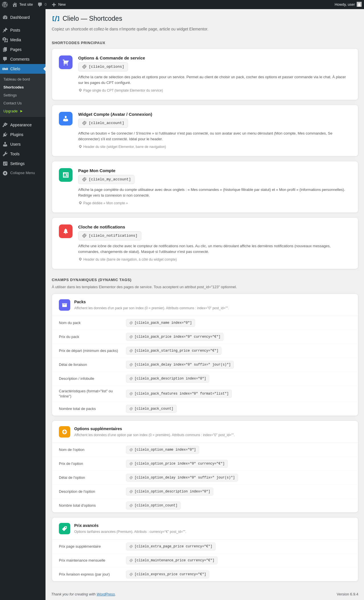Click the WordPress logo icon in admin bar
The height and width of the screenshot is (600, 364).
click(5, 5)
